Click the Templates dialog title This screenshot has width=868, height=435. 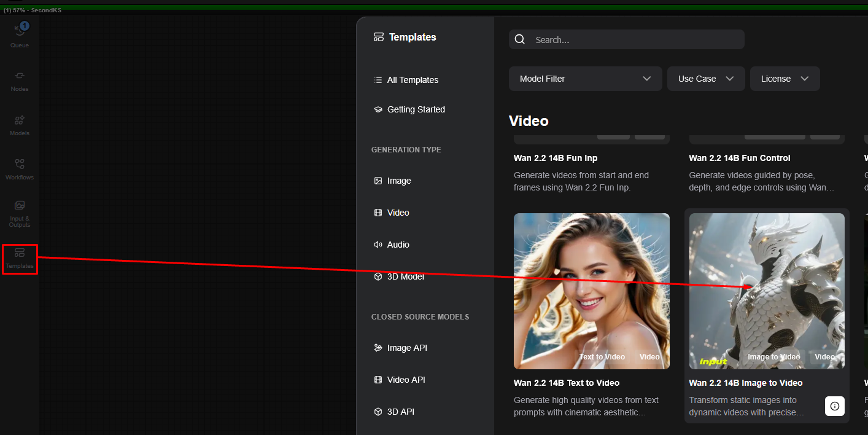point(413,37)
